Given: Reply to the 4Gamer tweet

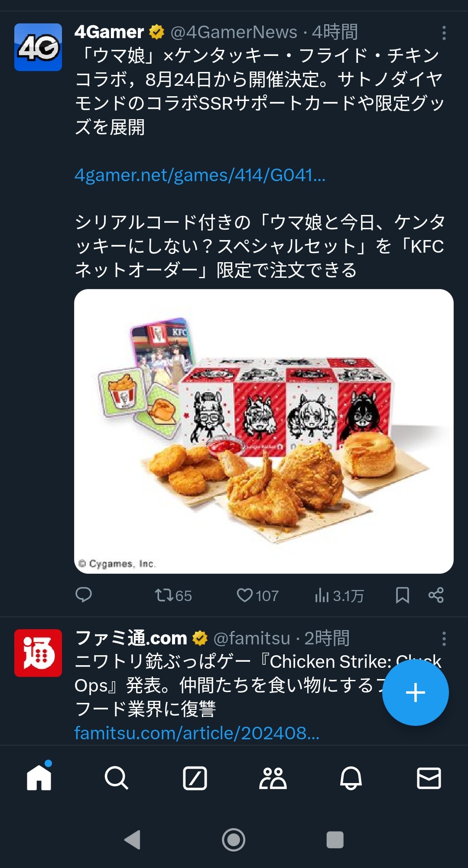Looking at the screenshot, I should click(x=83, y=595).
